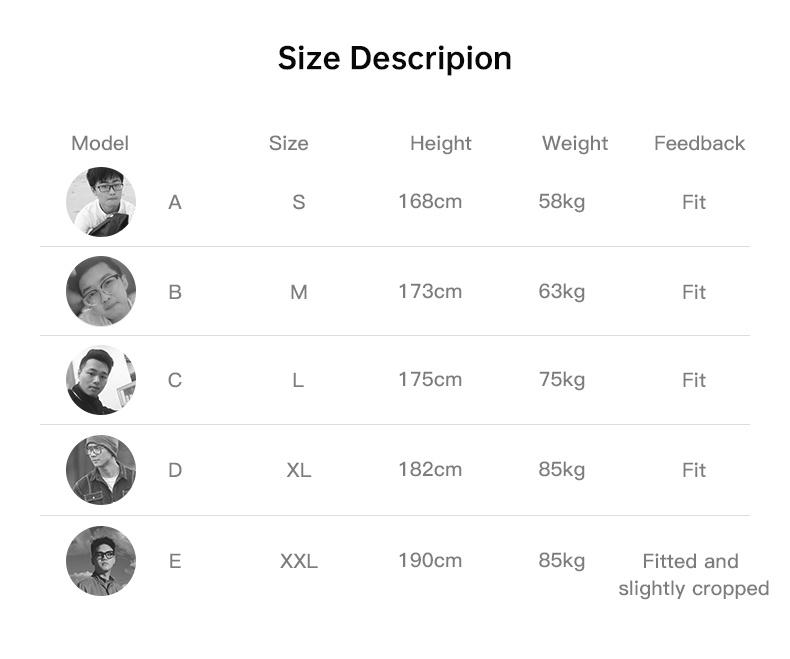
Task: Select the Weight column header
Action: tap(575, 144)
